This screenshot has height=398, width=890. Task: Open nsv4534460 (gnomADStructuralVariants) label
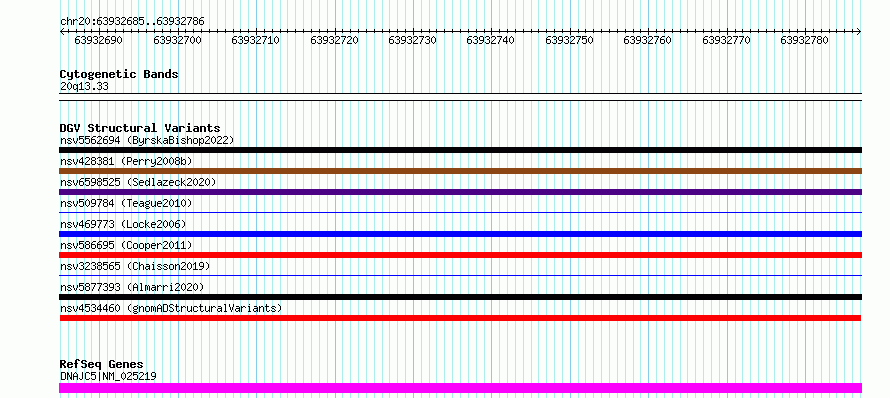pyautogui.click(x=171, y=308)
